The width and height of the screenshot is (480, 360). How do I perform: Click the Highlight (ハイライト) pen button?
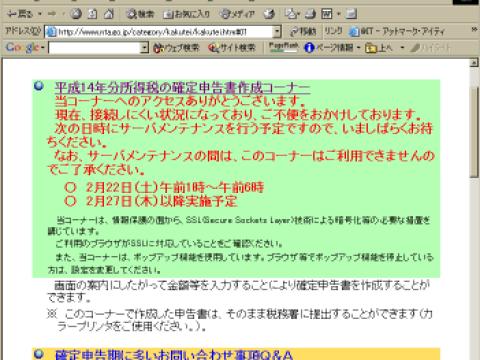(430, 48)
